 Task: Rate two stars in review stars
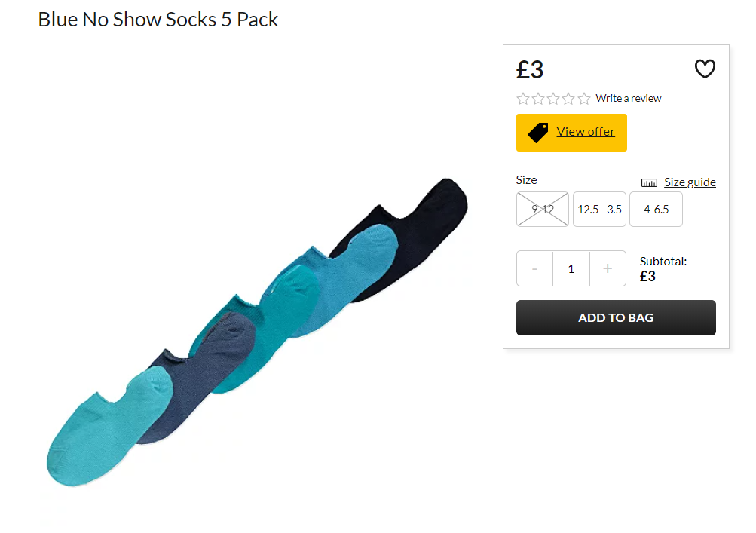point(538,99)
